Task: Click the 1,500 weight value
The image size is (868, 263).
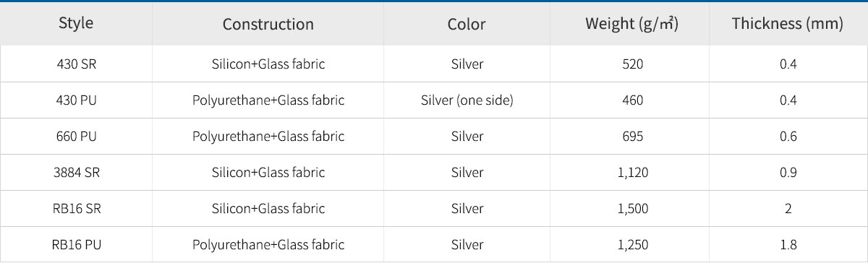Action: (x=632, y=209)
